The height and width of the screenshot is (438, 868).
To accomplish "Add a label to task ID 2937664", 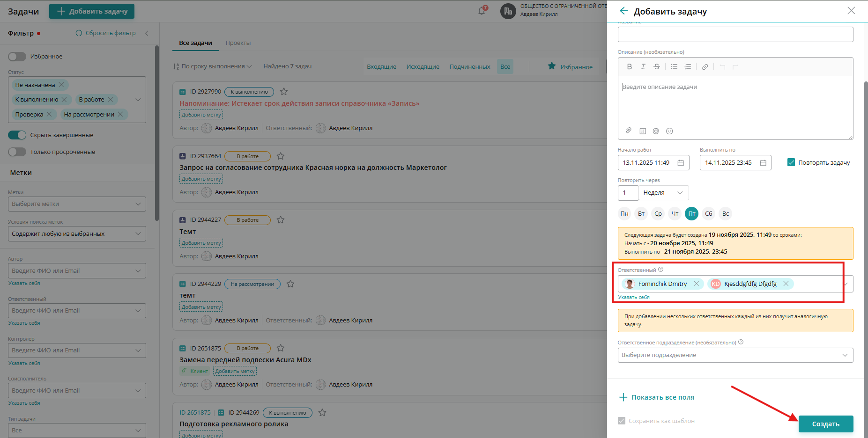I will 201,179.
